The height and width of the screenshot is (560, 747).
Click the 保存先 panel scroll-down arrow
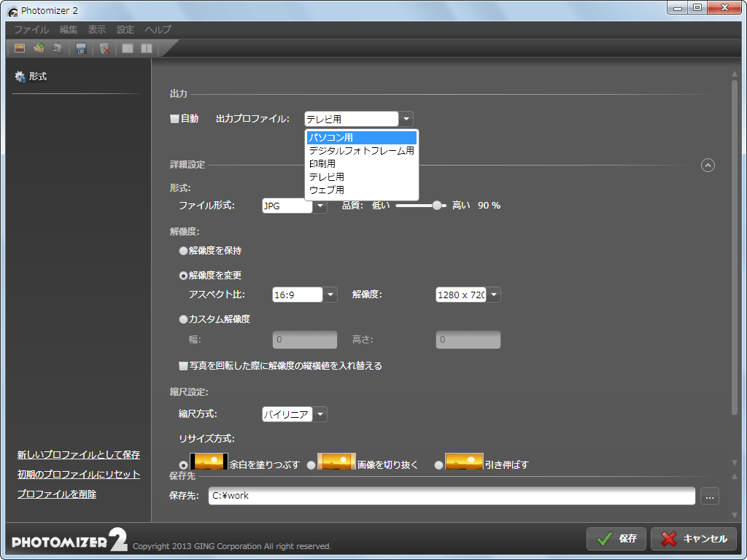[735, 516]
